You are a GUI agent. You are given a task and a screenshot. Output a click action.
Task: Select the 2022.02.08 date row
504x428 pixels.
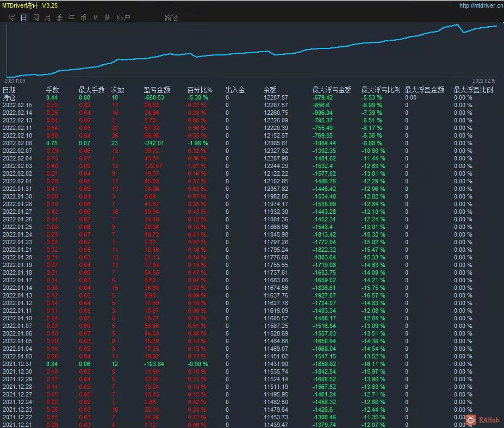click(17, 143)
